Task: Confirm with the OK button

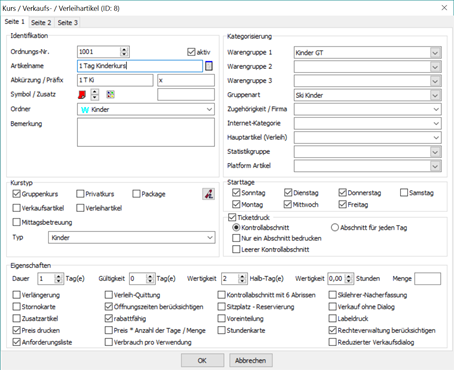Action: coord(202,360)
